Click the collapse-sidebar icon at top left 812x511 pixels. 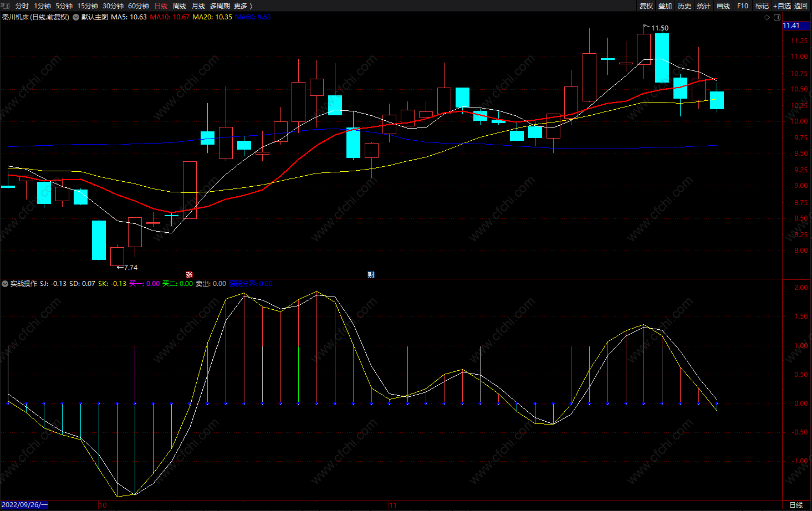tap(6, 6)
